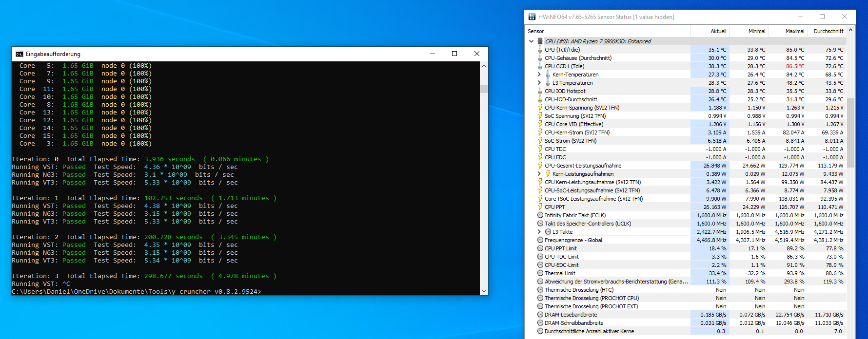Screen dimensions: 868x339
Task: Select CPU-SoC-Leistungsaufnahme (SVI2 TFN) row
Action: pos(686,190)
